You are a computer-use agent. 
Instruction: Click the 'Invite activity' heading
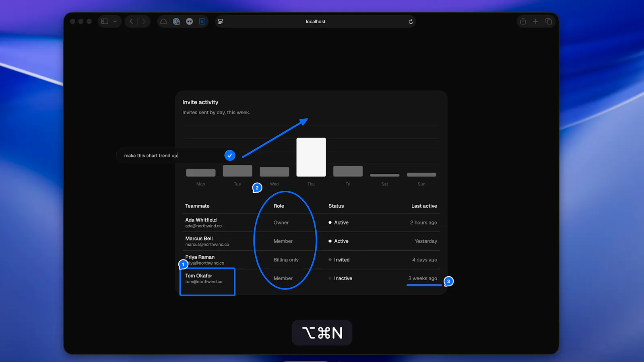[x=200, y=102]
